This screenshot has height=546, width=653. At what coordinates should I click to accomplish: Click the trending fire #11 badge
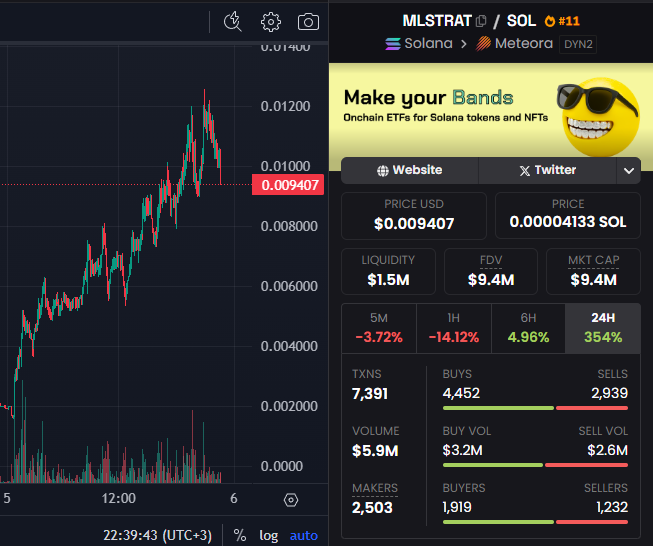[x=562, y=21]
